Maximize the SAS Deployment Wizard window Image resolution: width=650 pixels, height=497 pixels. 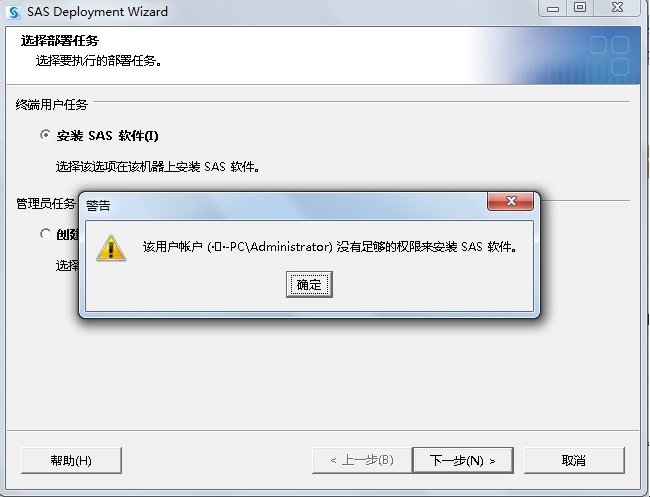(x=580, y=8)
